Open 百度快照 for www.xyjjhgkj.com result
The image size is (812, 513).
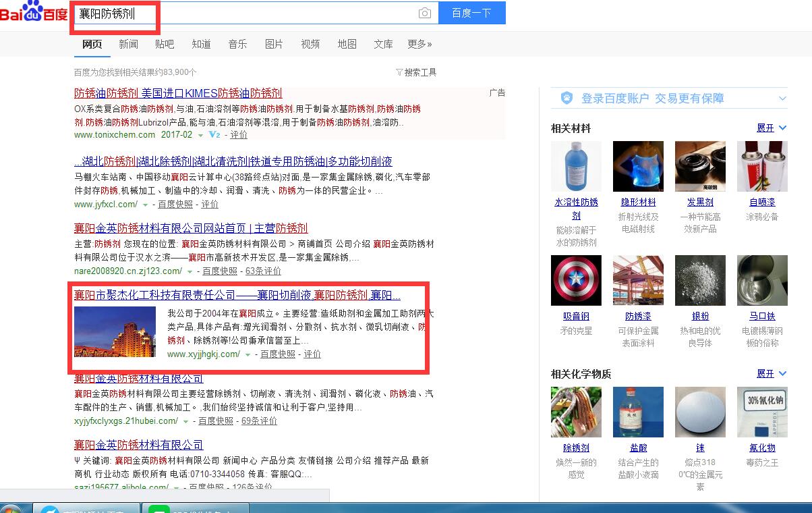pos(278,354)
